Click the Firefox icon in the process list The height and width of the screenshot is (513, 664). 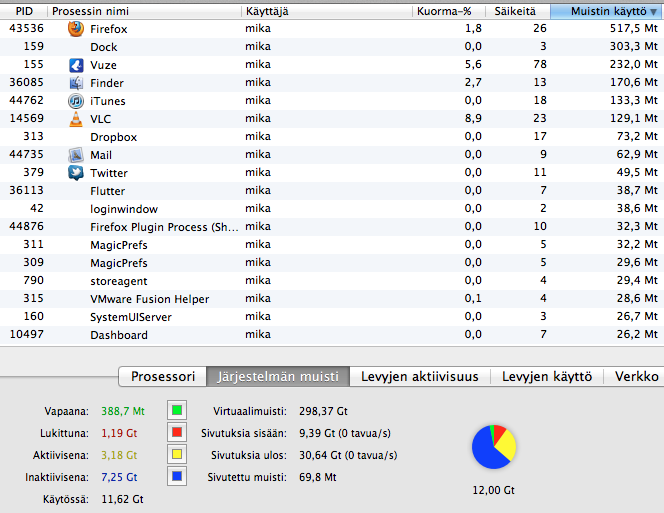(x=76, y=29)
